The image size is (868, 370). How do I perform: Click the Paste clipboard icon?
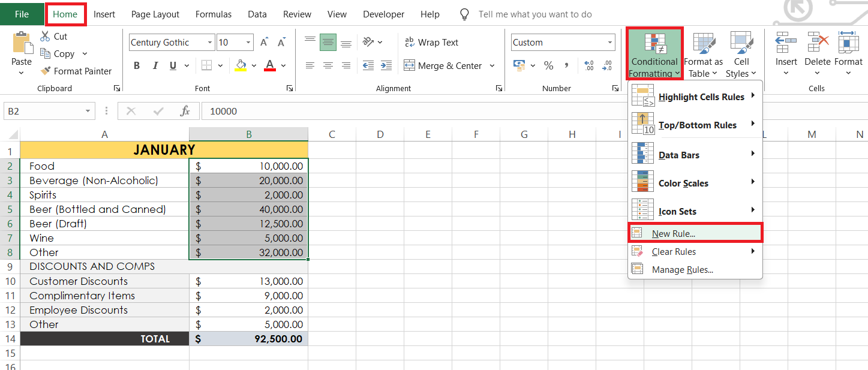point(22,43)
